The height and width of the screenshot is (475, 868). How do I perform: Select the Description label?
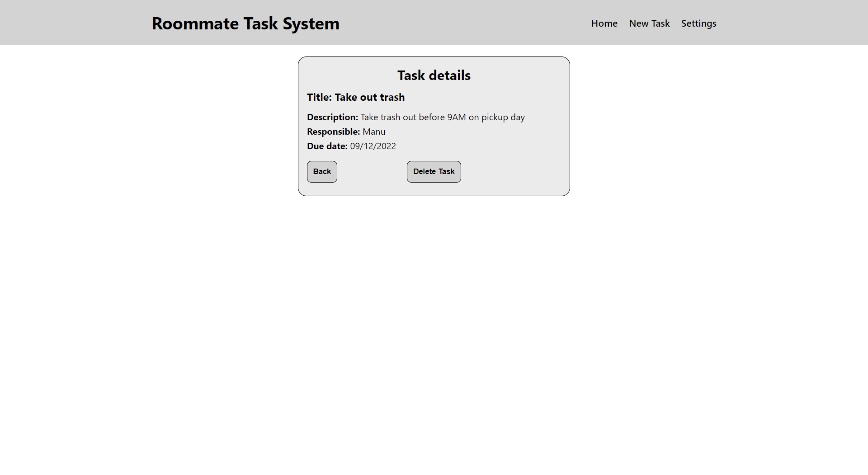click(332, 117)
